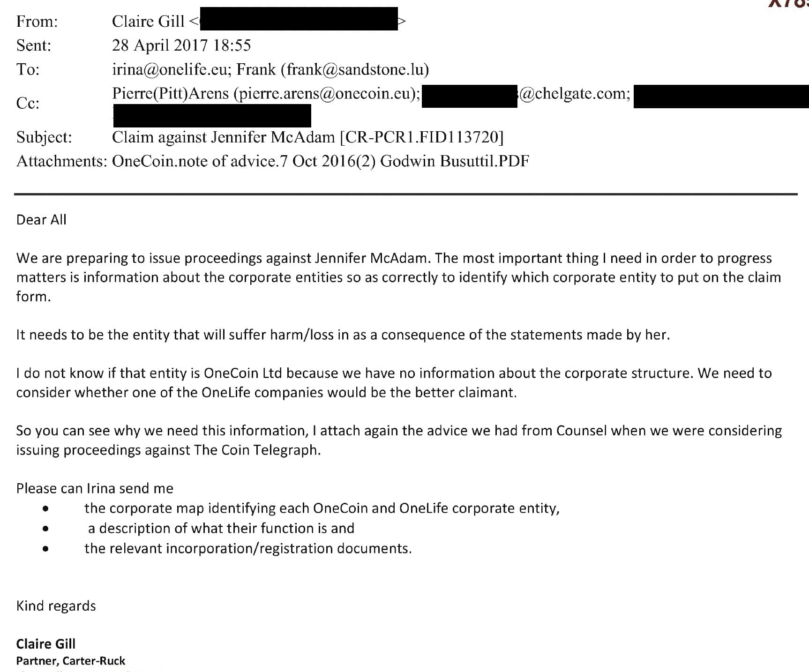Click the first bullet about corporate map
Image resolution: width=809 pixels, height=672 pixels.
pos(322,508)
